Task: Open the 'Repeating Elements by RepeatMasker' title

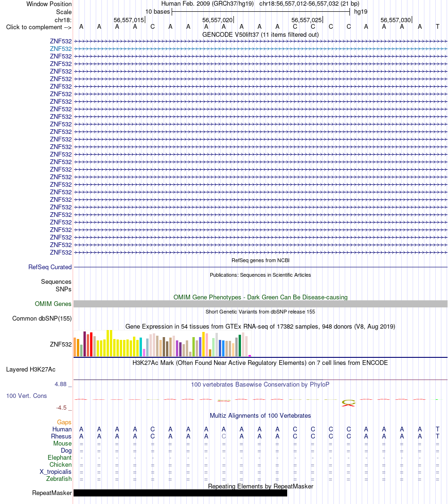Action: click(x=260, y=487)
